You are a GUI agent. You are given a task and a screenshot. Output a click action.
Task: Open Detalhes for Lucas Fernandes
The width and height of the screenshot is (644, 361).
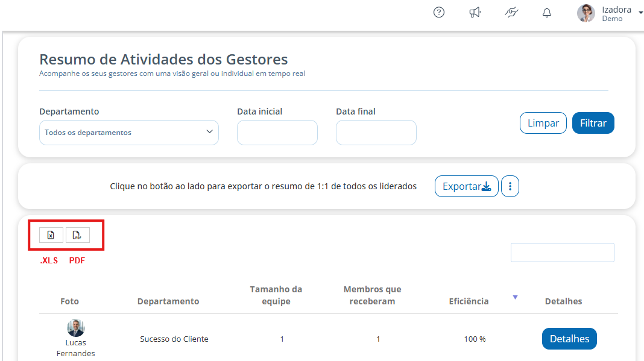569,339
